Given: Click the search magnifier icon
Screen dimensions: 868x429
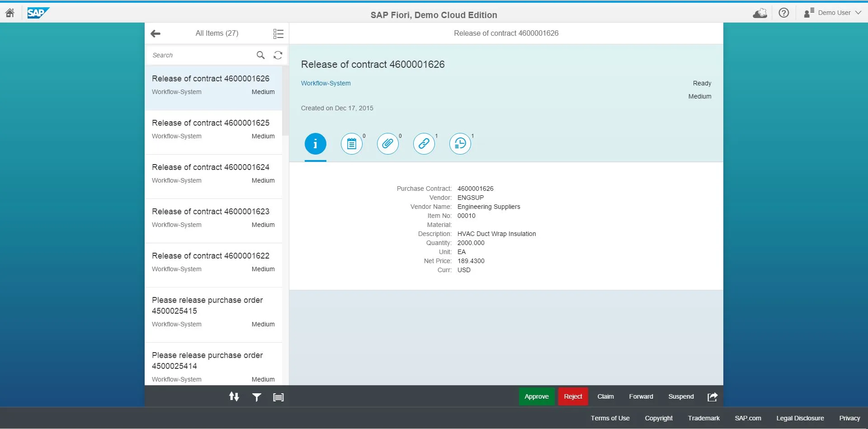Looking at the screenshot, I should [260, 55].
